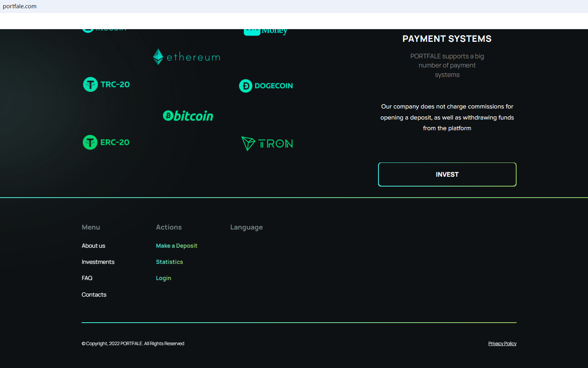Image resolution: width=588 pixels, height=368 pixels.
Task: Open the Statistics link
Action: click(169, 262)
